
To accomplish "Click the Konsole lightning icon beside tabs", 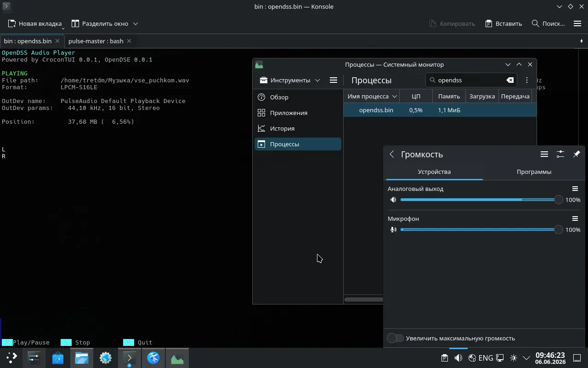I will 582,41.
